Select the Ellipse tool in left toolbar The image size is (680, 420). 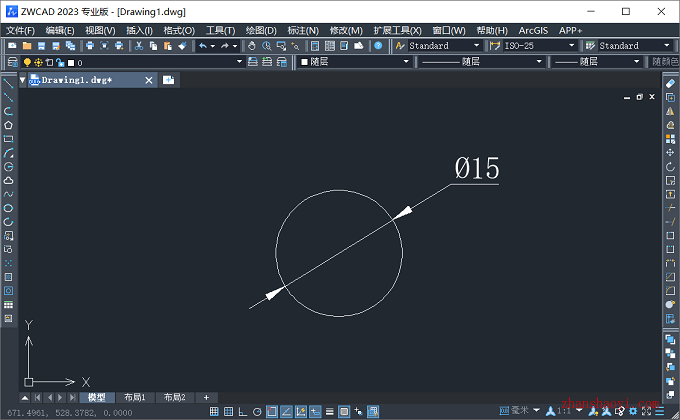pos(8,208)
